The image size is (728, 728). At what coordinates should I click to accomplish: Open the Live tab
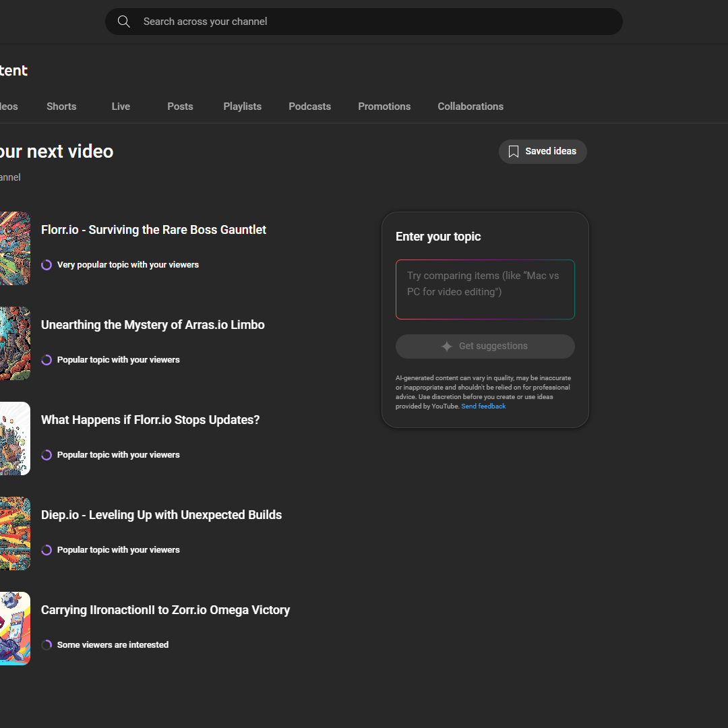121,107
